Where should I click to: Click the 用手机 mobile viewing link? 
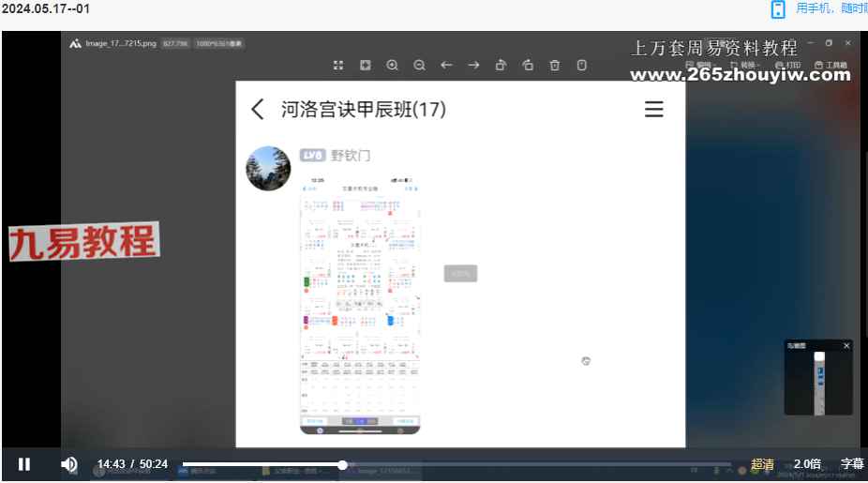click(x=814, y=8)
